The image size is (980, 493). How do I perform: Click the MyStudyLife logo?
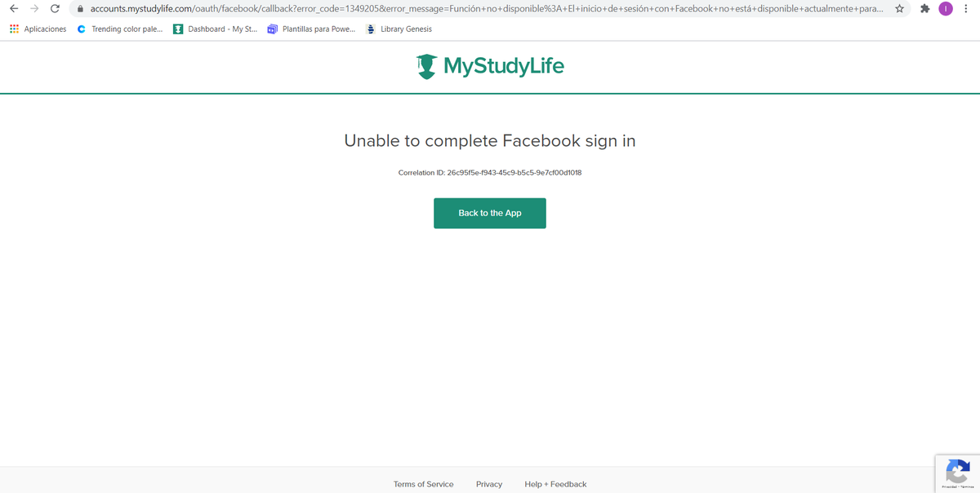coord(490,66)
